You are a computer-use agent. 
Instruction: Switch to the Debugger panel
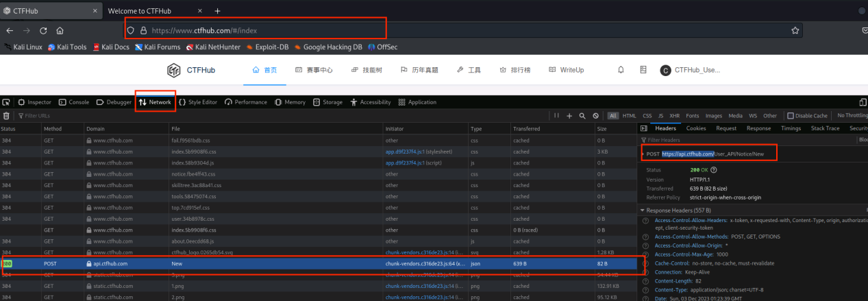(114, 102)
